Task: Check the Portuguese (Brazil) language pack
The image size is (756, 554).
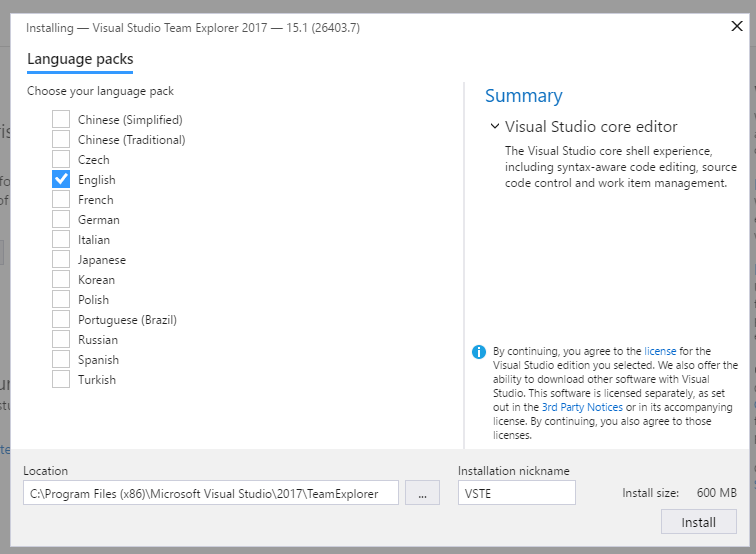Action: (61, 319)
